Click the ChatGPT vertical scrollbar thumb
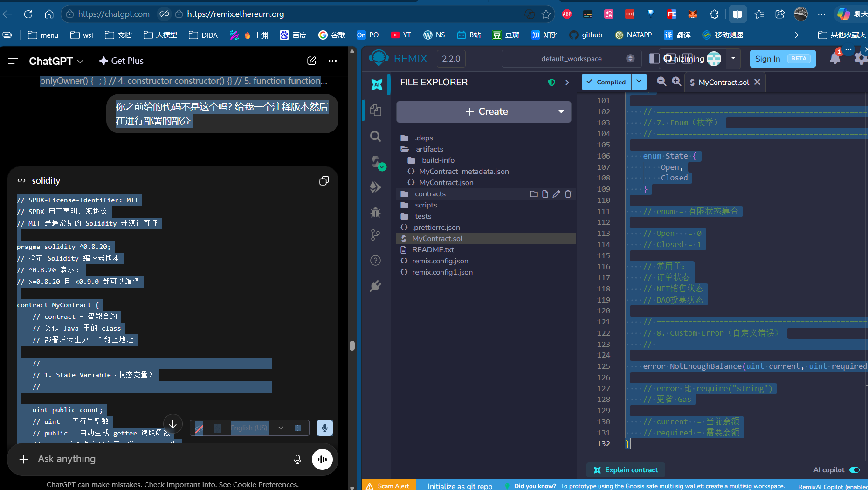This screenshot has width=868, height=490. point(352,345)
